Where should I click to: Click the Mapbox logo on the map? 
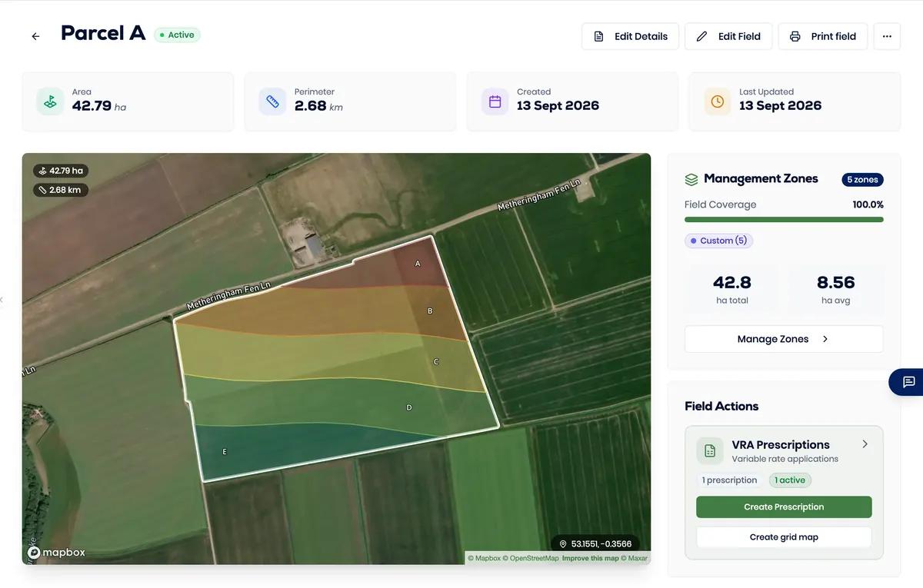57,552
